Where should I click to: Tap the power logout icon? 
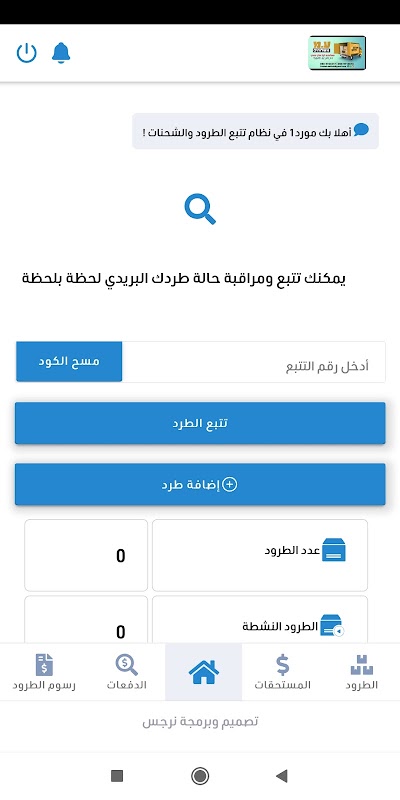(x=27, y=53)
